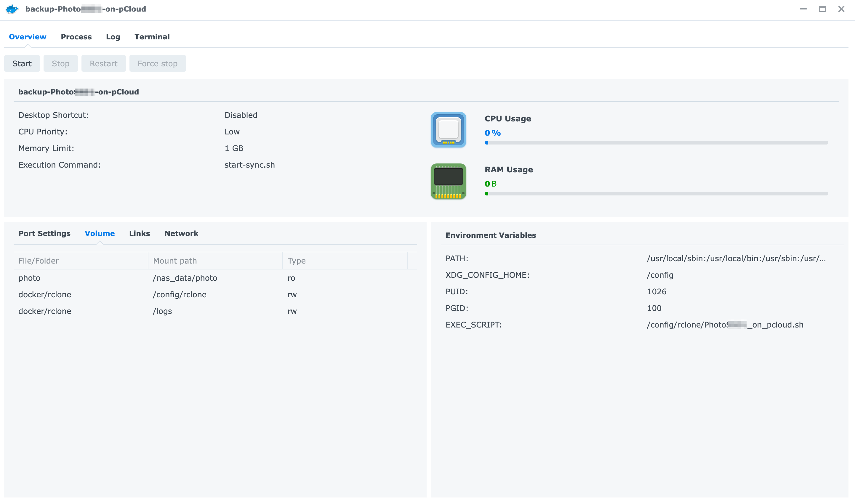
Task: Maximize the container window
Action: (x=822, y=9)
